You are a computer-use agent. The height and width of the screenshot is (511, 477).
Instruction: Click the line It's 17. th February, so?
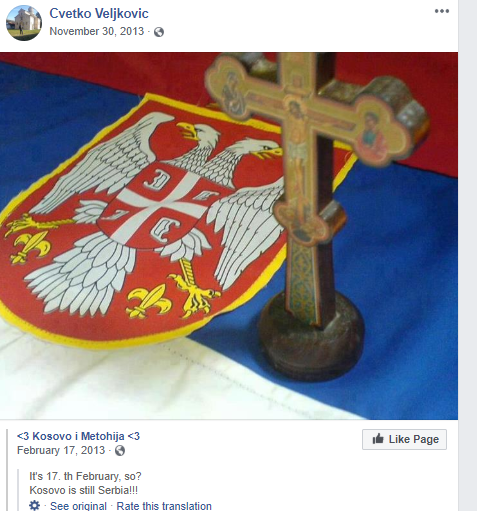(x=85, y=476)
